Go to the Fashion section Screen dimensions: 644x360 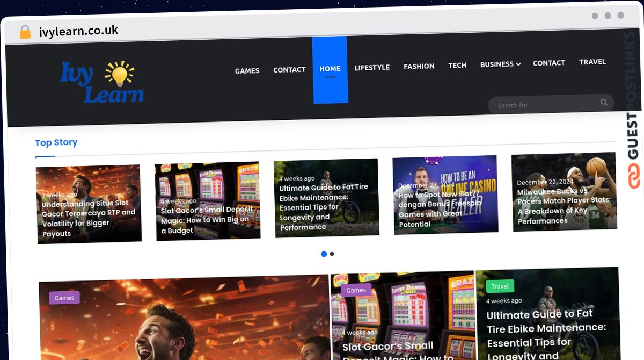(x=419, y=66)
